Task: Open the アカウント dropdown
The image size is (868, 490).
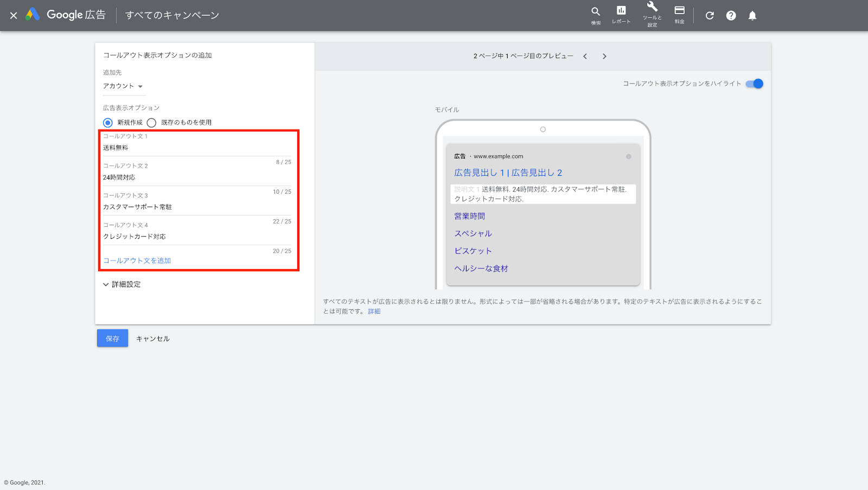Action: (x=123, y=86)
